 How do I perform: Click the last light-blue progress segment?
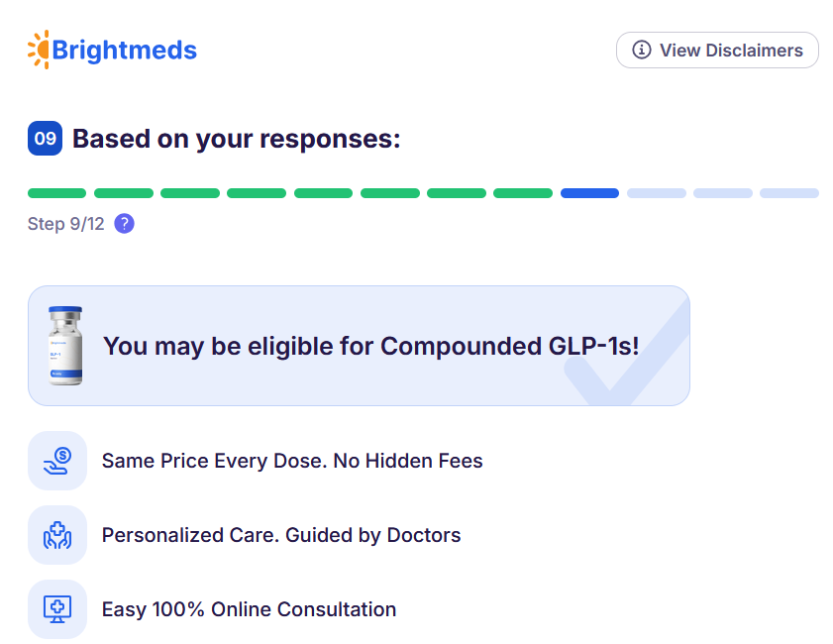tap(789, 193)
